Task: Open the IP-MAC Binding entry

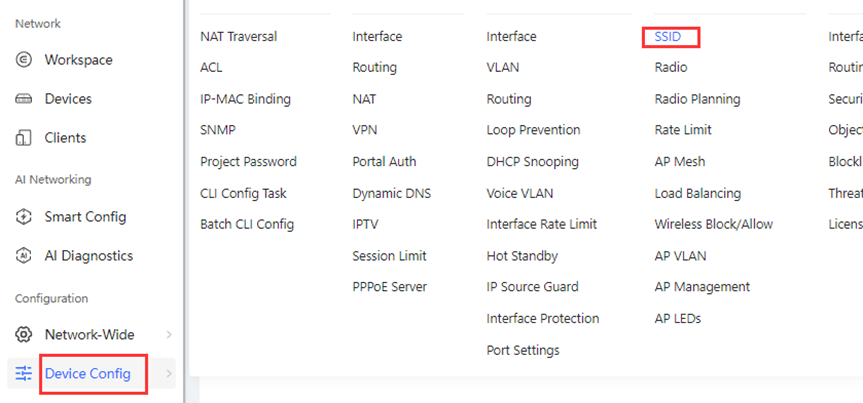Action: click(x=245, y=99)
